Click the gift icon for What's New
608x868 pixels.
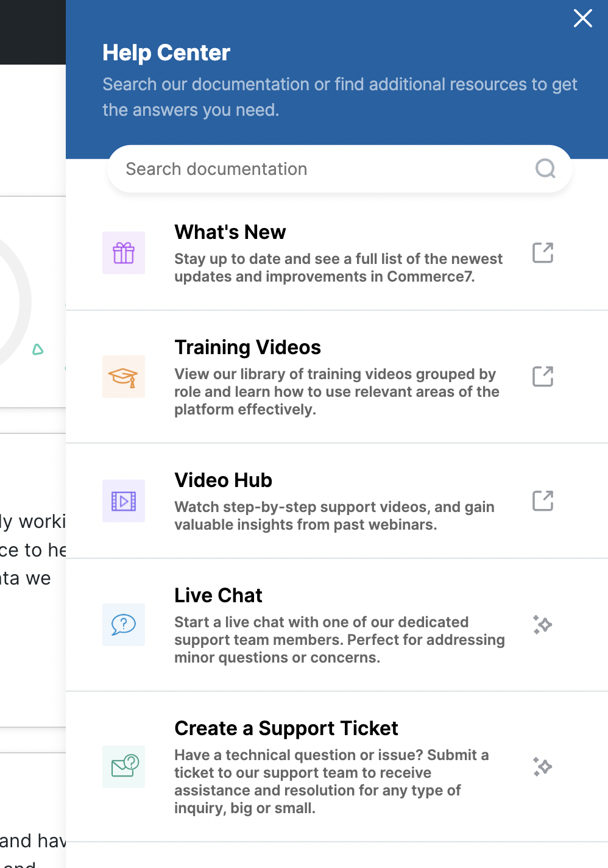pyautogui.click(x=123, y=252)
